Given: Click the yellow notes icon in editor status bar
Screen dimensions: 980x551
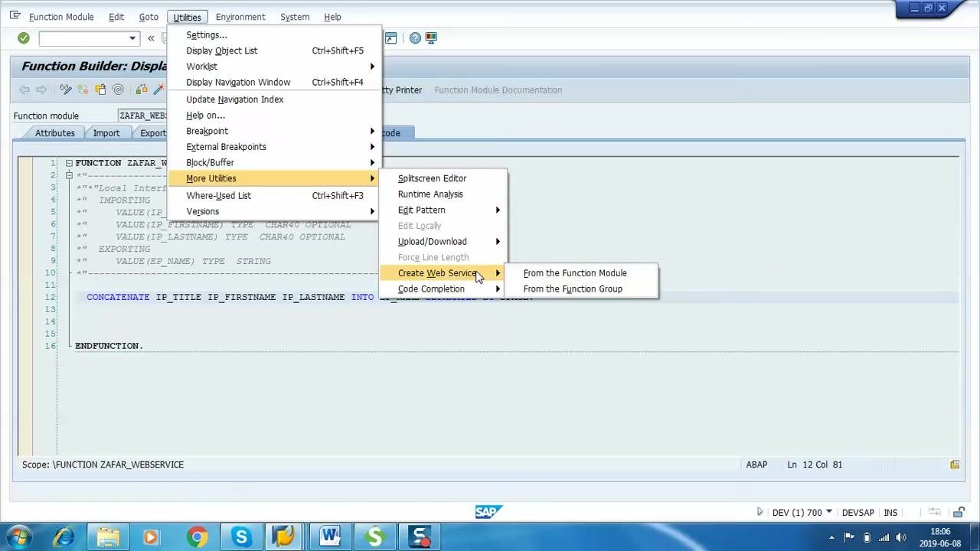Looking at the screenshot, I should (955, 465).
